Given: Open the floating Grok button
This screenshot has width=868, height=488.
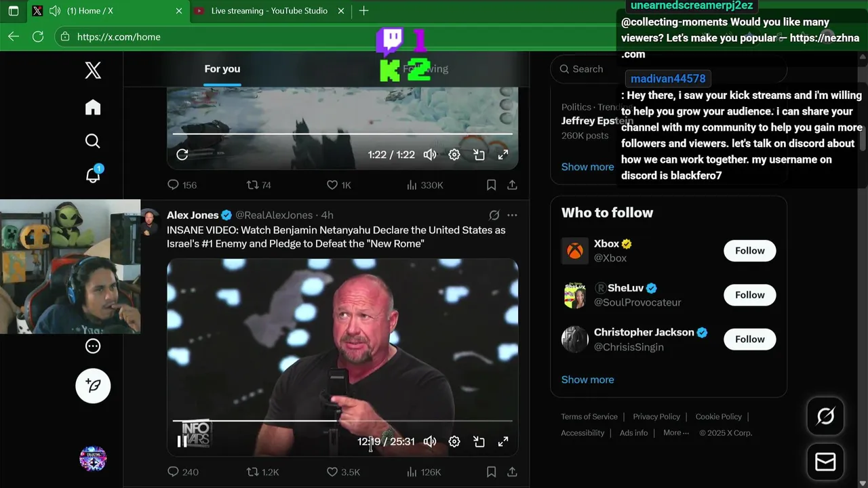Looking at the screenshot, I should (x=825, y=416).
